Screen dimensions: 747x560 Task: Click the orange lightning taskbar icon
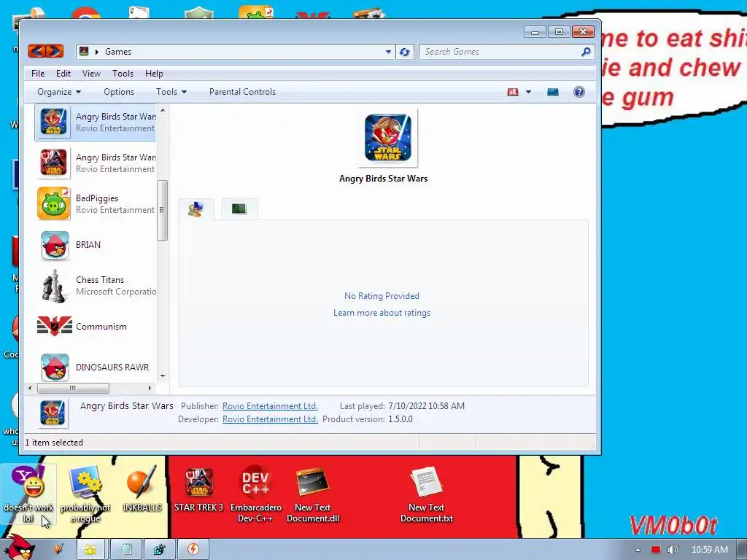click(x=193, y=549)
